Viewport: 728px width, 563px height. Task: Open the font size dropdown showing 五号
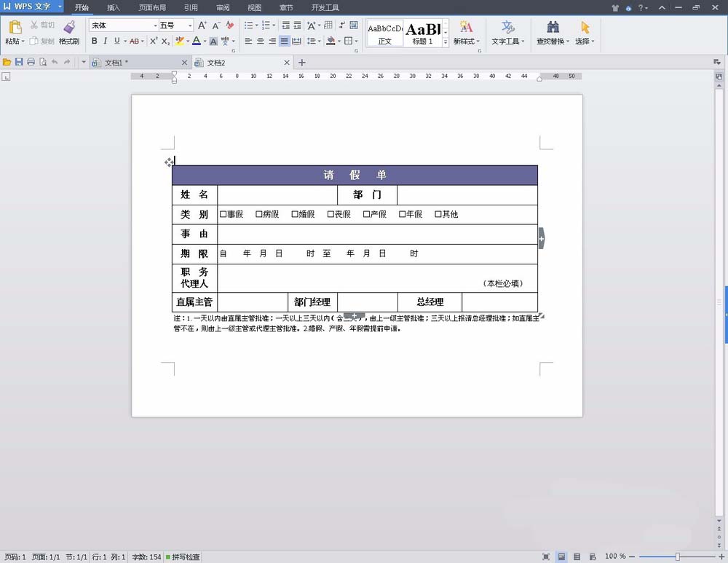pyautogui.click(x=189, y=25)
